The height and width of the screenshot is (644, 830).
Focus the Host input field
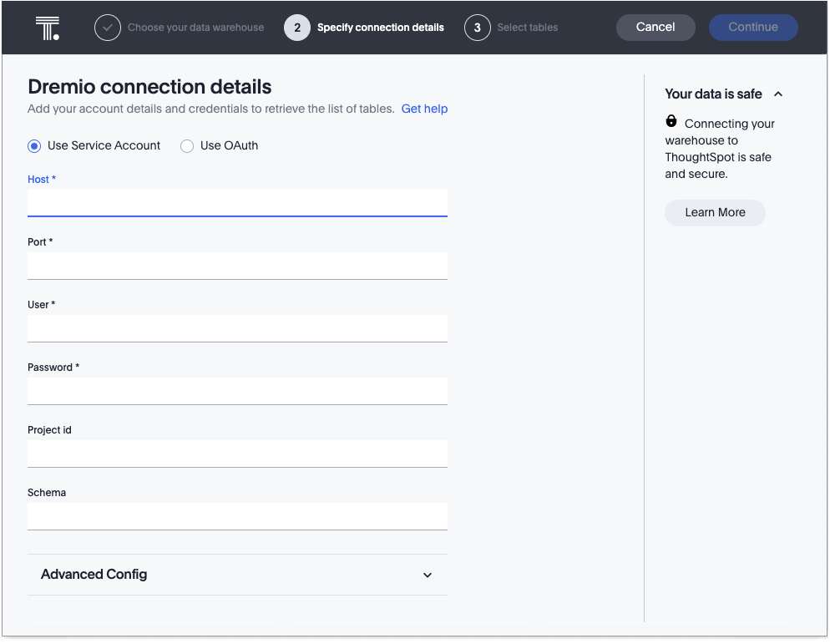237,203
